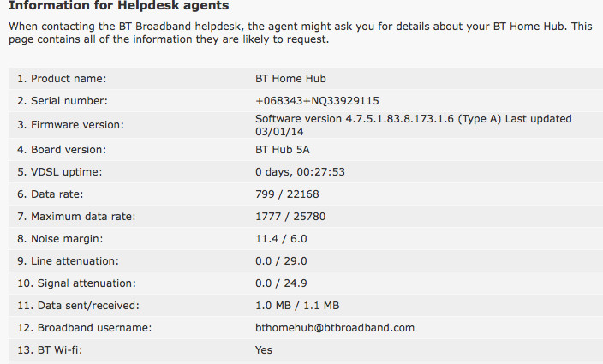Click the Signal attenuation value 0.0 / 24.9
603x364 pixels.
(x=281, y=283)
